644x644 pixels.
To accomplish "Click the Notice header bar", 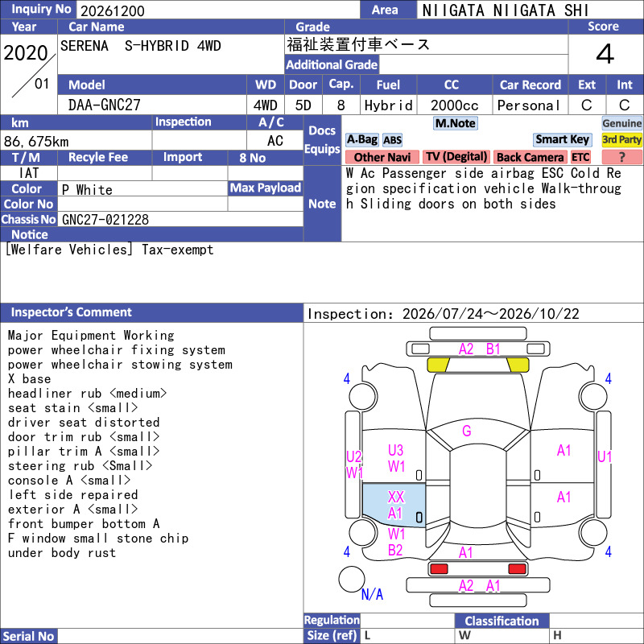I will click(x=151, y=234).
